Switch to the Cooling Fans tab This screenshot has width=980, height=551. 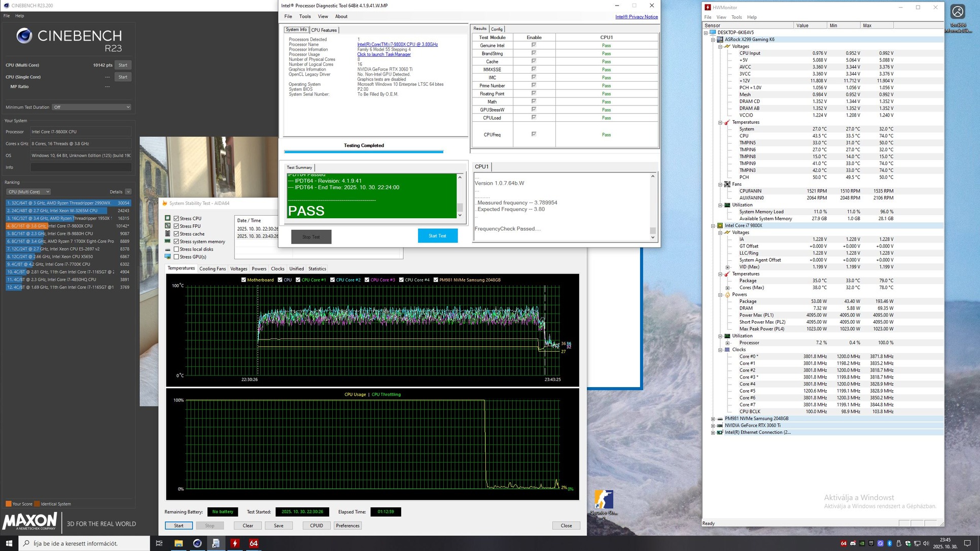(x=212, y=269)
